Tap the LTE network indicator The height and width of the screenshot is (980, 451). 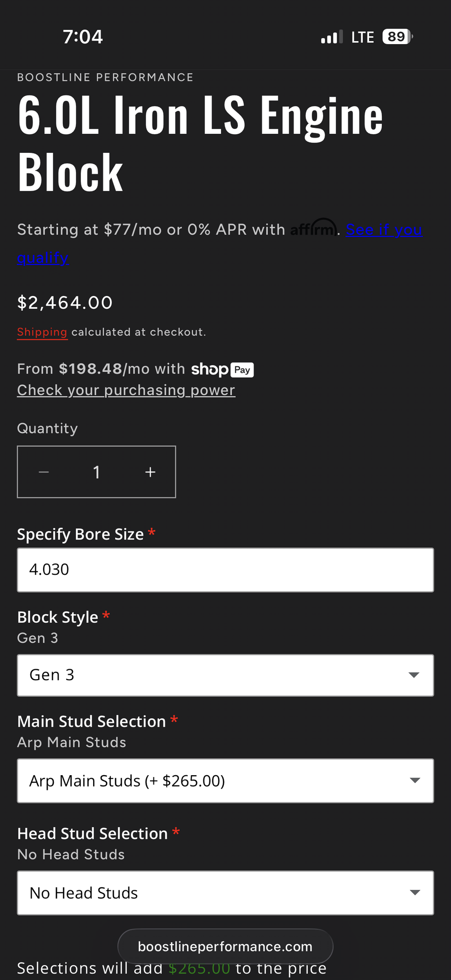[362, 37]
